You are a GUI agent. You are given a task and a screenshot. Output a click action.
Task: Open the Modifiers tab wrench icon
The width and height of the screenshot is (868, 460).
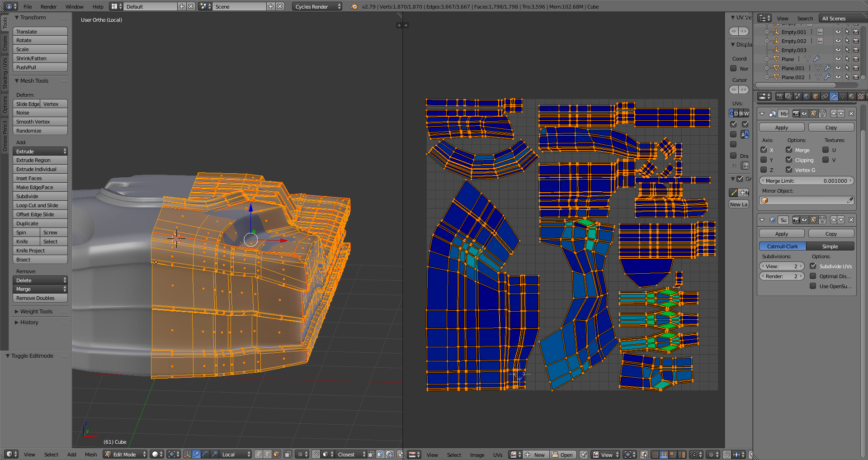[834, 96]
